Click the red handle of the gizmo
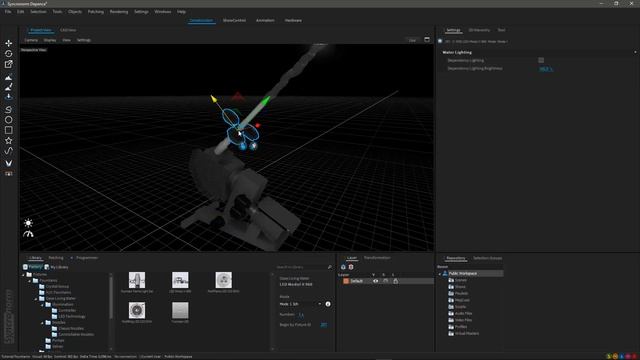 [x=258, y=125]
